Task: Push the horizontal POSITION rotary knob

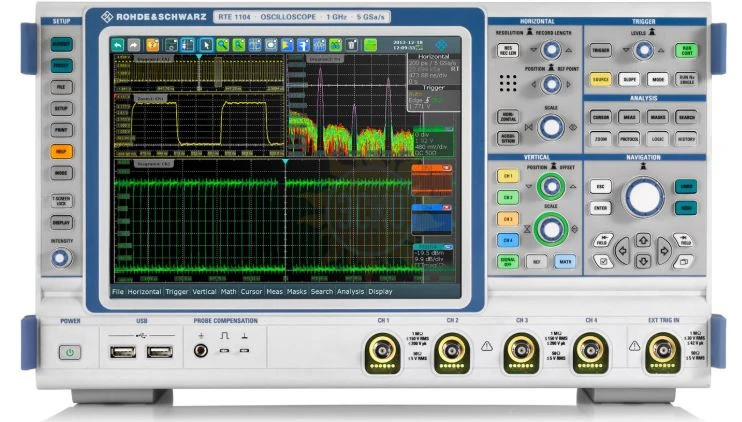Action: (551, 85)
